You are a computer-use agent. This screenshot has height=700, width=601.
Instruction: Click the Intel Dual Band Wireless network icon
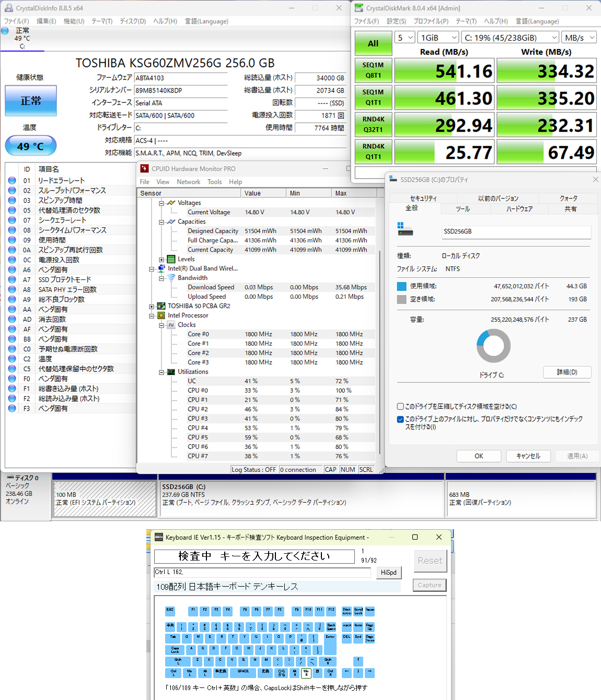click(x=161, y=269)
